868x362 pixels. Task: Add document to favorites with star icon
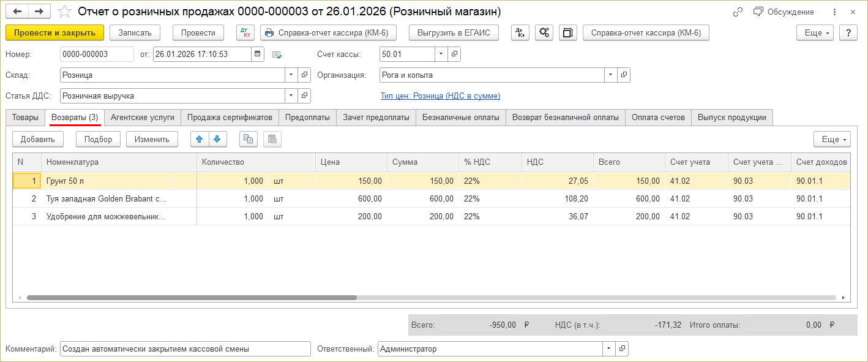tap(64, 12)
